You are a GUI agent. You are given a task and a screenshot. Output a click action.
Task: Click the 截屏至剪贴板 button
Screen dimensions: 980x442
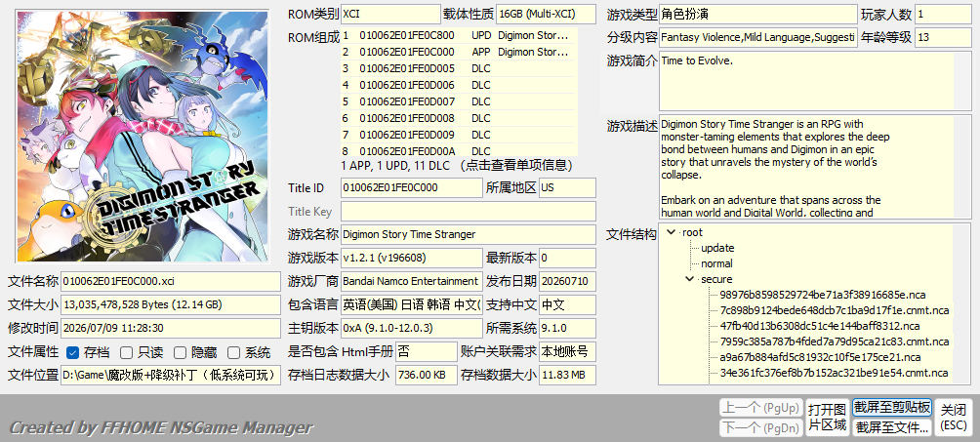[x=892, y=408]
